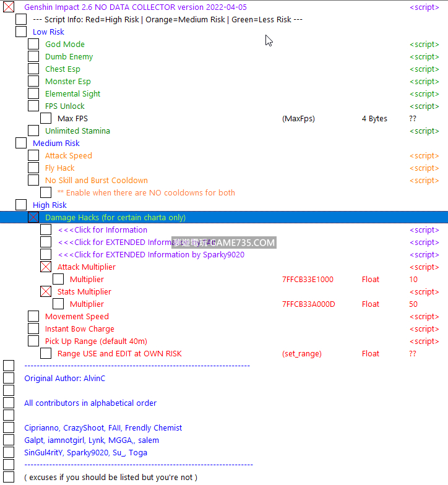Toggle Unlimited Stamina checkbox

click(x=33, y=131)
